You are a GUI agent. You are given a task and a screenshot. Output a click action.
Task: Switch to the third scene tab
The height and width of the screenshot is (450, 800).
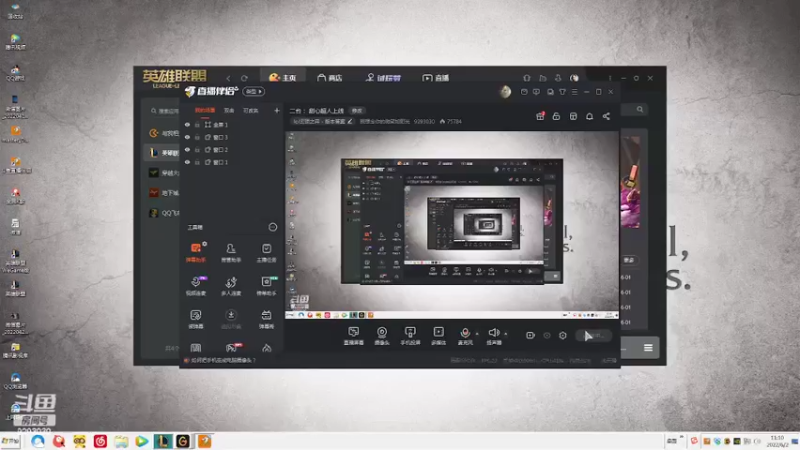click(x=251, y=110)
